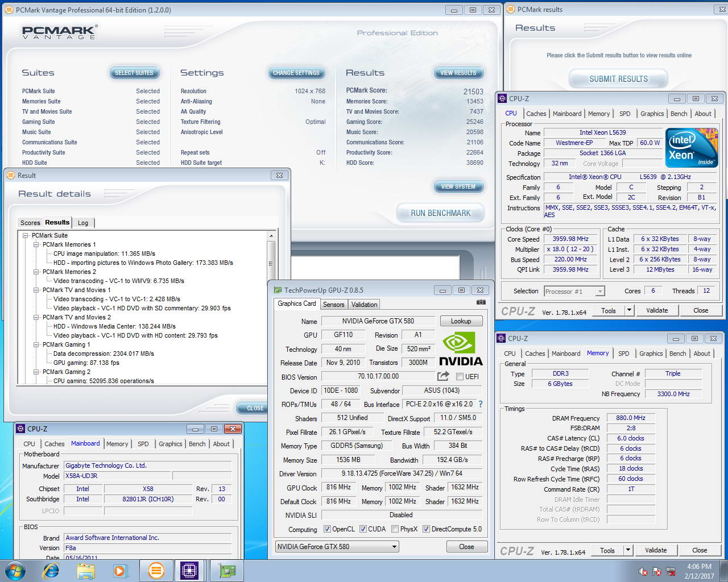Click the CPU-Z Memory window title icon

pyautogui.click(x=502, y=338)
